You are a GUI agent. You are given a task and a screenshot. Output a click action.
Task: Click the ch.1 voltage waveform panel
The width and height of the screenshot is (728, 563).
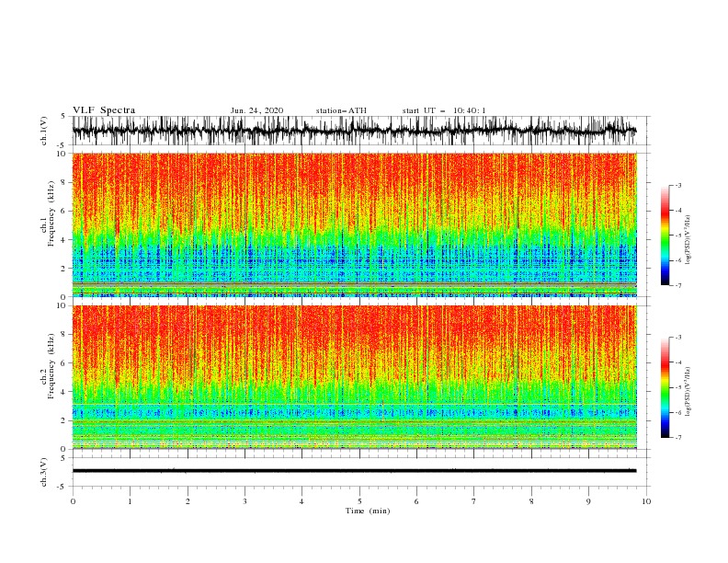point(360,131)
